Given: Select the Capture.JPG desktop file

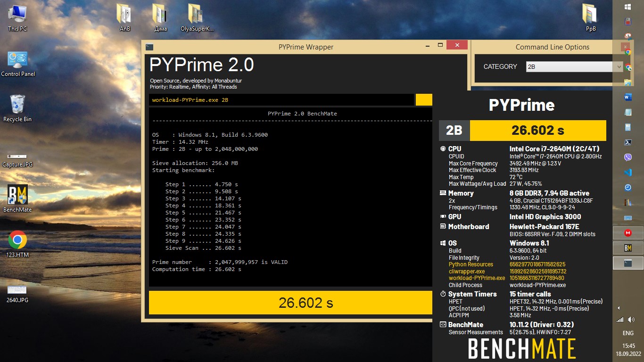Looking at the screenshot, I should 17,160.
